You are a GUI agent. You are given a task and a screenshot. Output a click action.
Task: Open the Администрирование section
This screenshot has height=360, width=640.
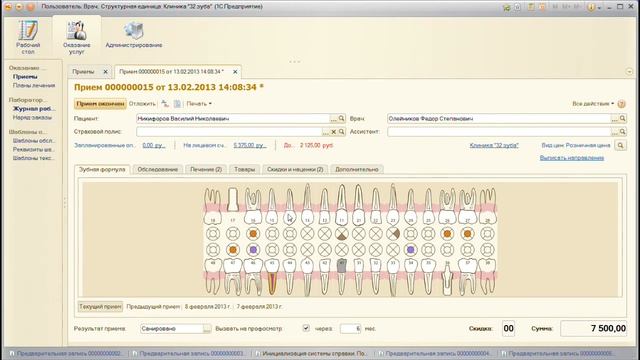(x=133, y=35)
